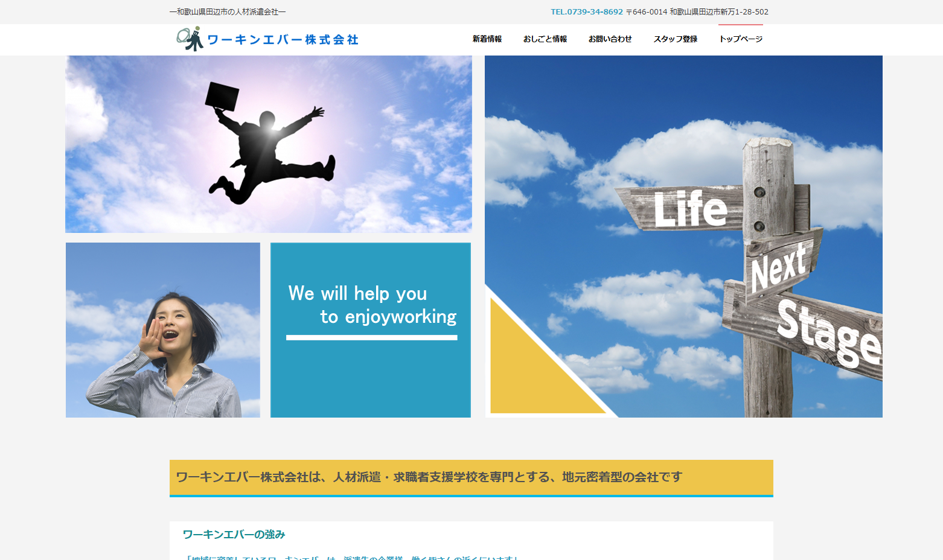943x560 pixels.
Task: Click the ワーキンエバーの強み heading
Action: click(233, 535)
